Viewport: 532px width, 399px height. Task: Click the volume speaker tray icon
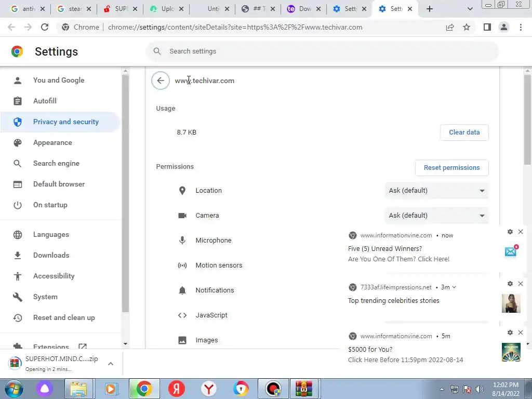pos(480,389)
